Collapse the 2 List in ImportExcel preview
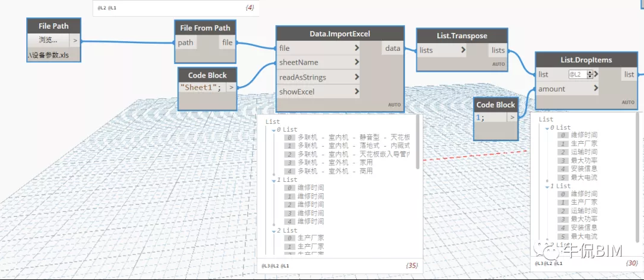Screen dimensions: 644x280 pos(274,231)
